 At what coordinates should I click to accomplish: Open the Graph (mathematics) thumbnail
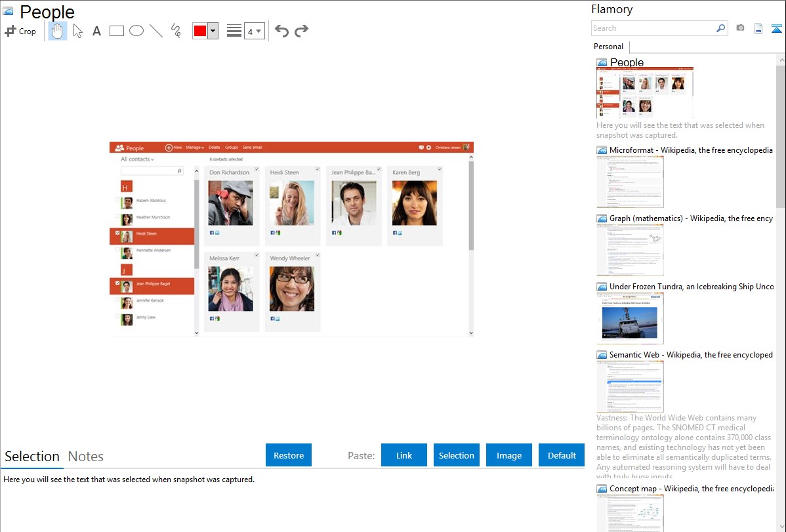point(630,250)
